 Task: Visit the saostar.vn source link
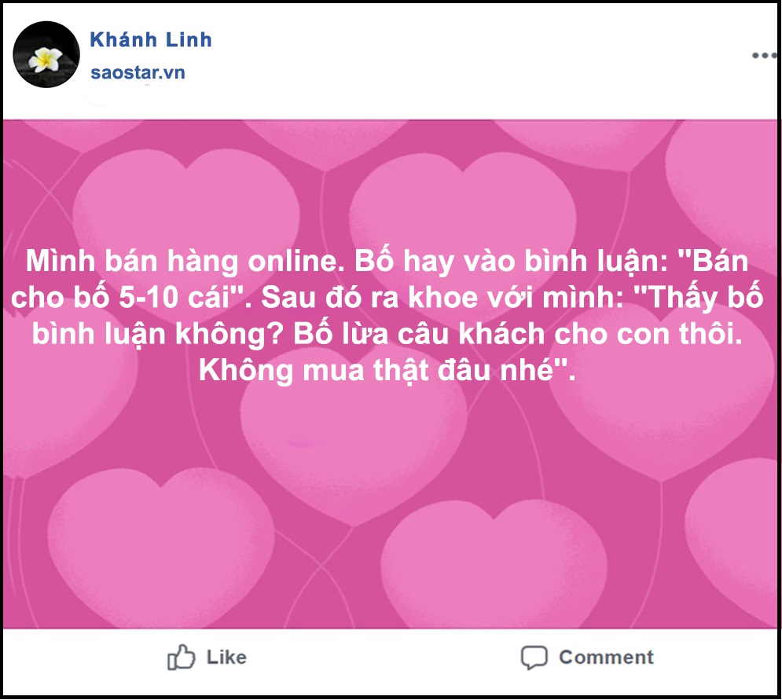[138, 73]
